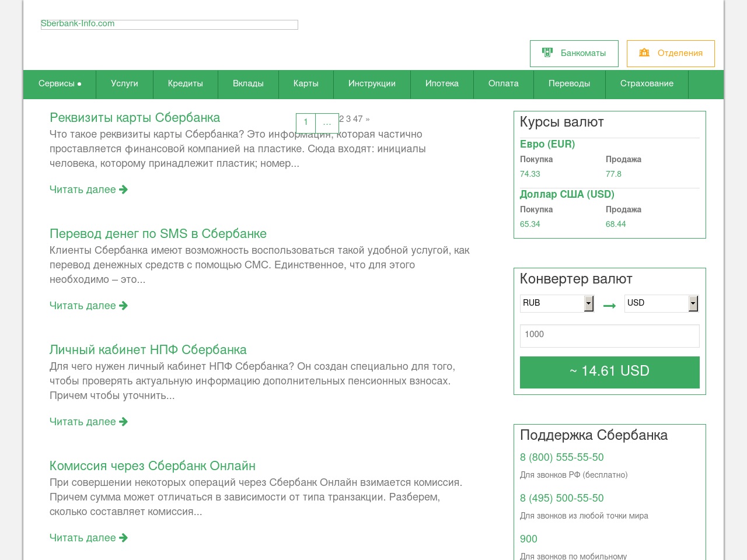The height and width of the screenshot is (560, 747).
Task: Click Читать далее under Перевод денег по SMS
Action: click(x=89, y=306)
